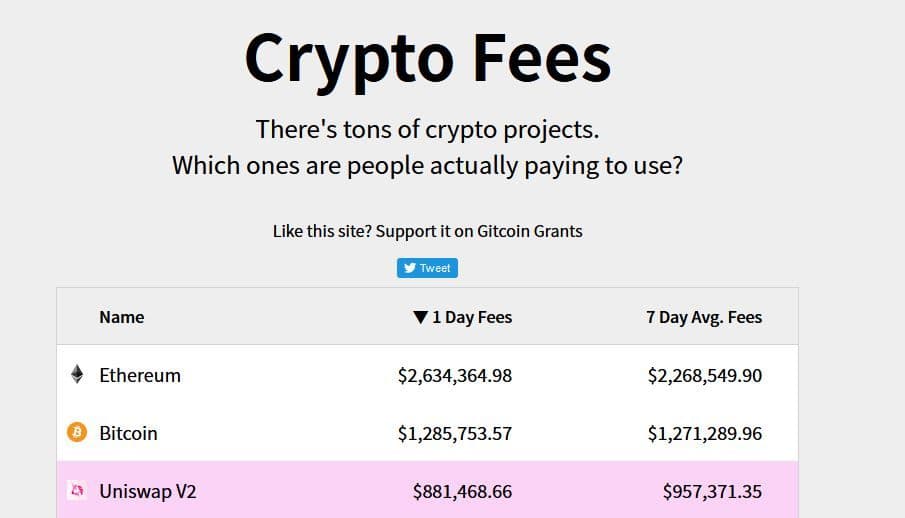905x518 pixels.
Task: Sort table by 1 Day Fees
Action: coord(471,317)
